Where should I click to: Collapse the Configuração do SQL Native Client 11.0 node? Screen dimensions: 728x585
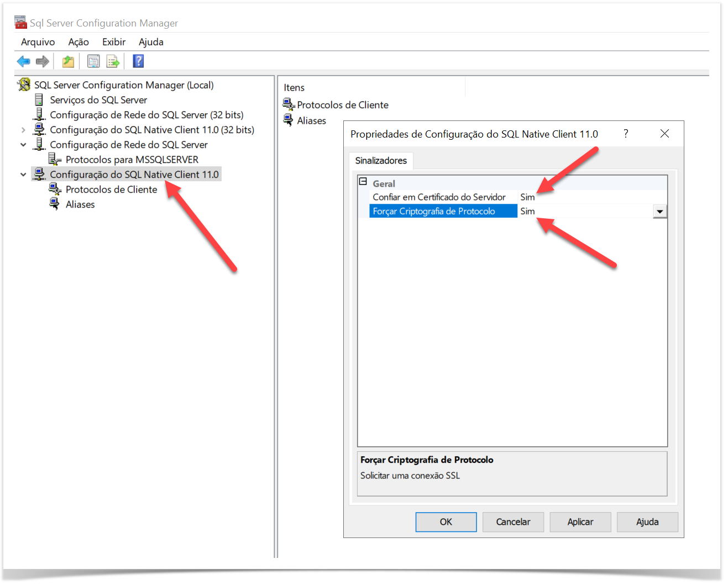tap(23, 175)
